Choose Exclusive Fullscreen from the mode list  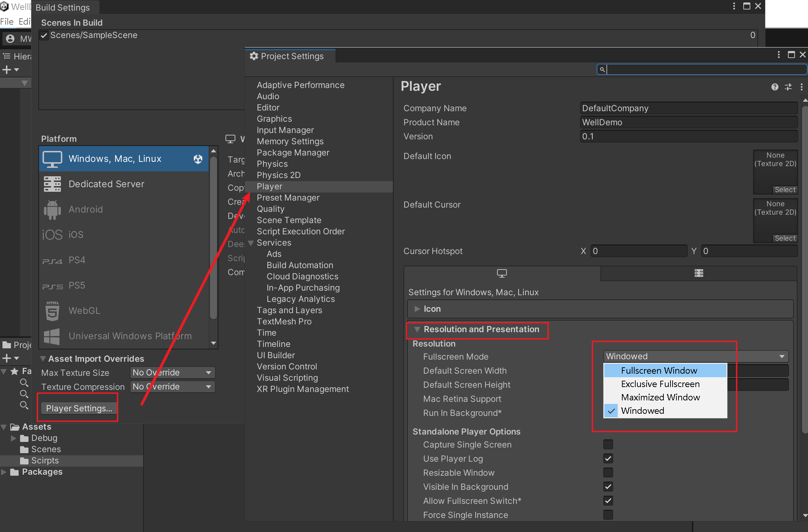(x=660, y=384)
